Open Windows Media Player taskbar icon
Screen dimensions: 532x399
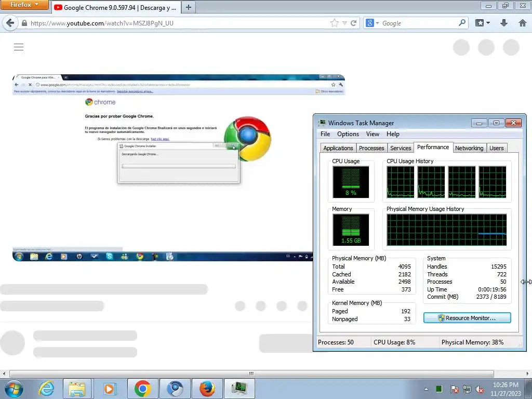(109, 389)
